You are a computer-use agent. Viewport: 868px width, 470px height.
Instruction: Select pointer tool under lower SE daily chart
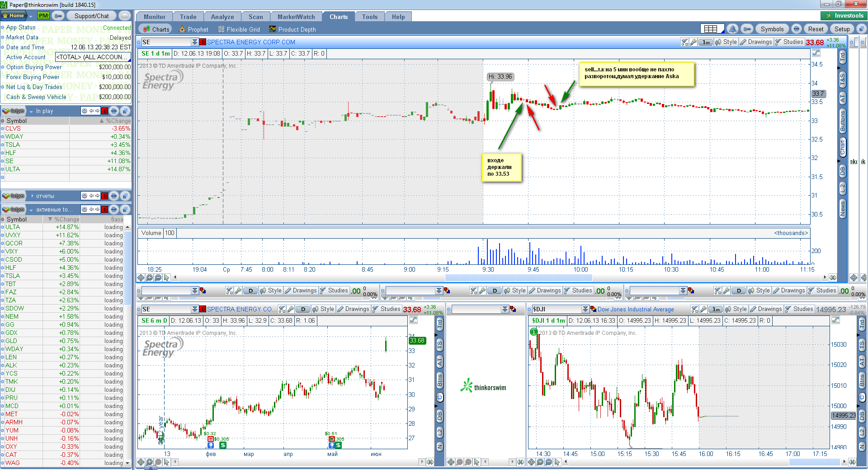point(167,462)
